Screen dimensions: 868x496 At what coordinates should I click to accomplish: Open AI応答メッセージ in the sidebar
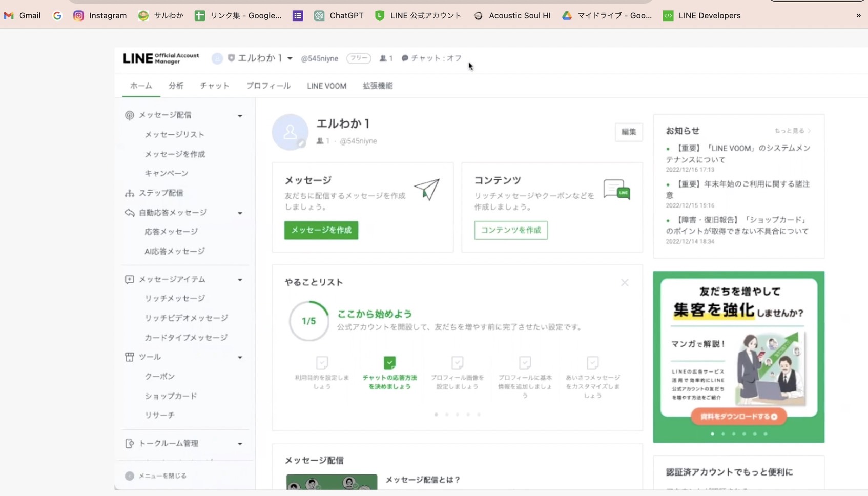pyautogui.click(x=175, y=251)
